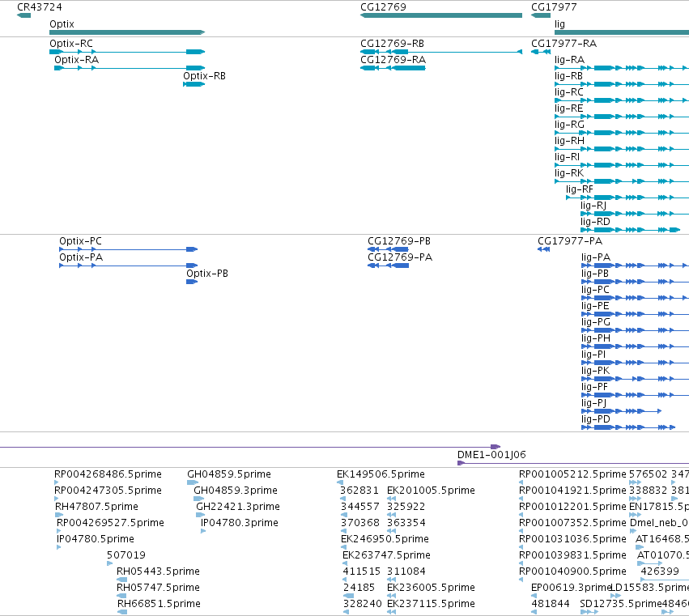This screenshot has width=689, height=616.
Task: Select the lig-PD protein label
Action: coord(596,419)
